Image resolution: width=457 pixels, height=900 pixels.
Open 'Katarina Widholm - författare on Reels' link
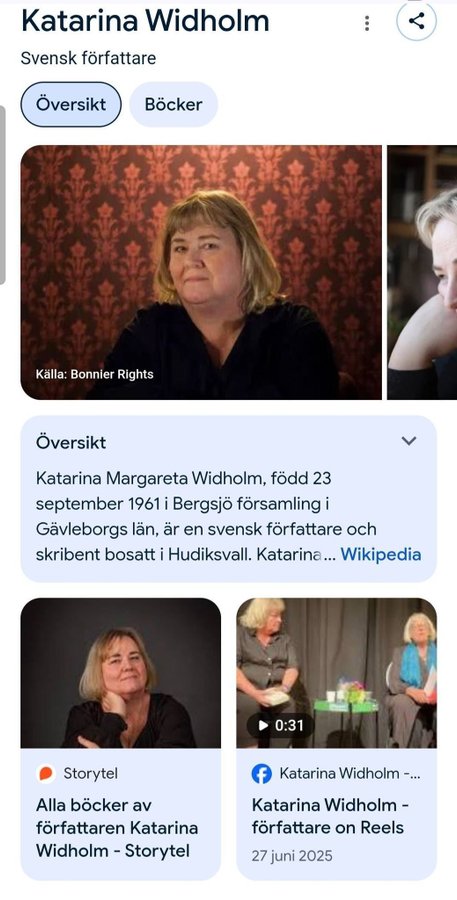click(x=330, y=817)
